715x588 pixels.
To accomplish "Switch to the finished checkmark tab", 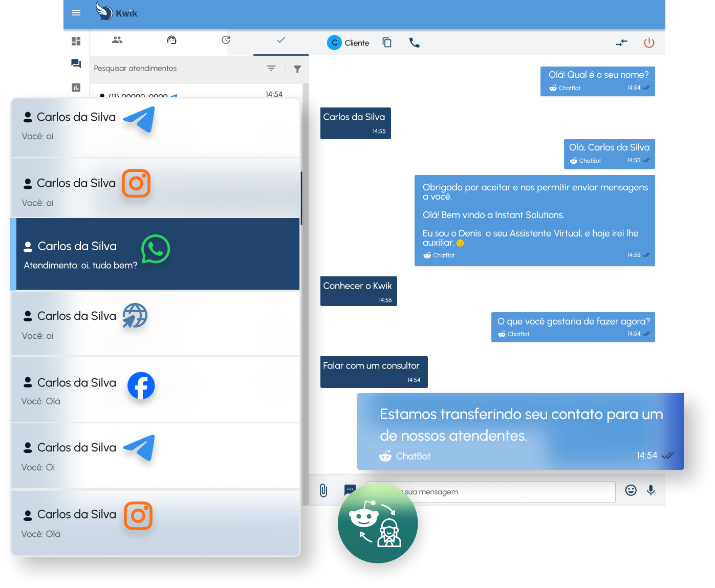I will click(x=281, y=40).
